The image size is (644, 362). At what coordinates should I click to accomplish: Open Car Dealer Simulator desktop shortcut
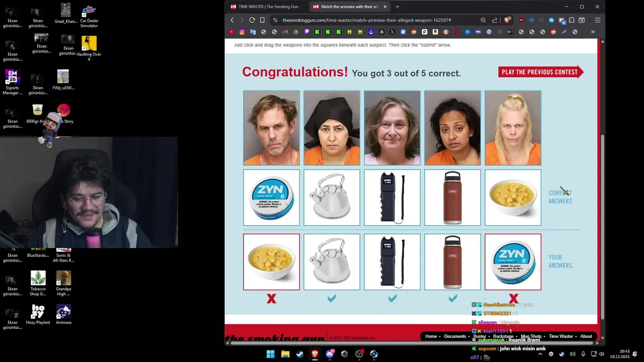tap(89, 16)
